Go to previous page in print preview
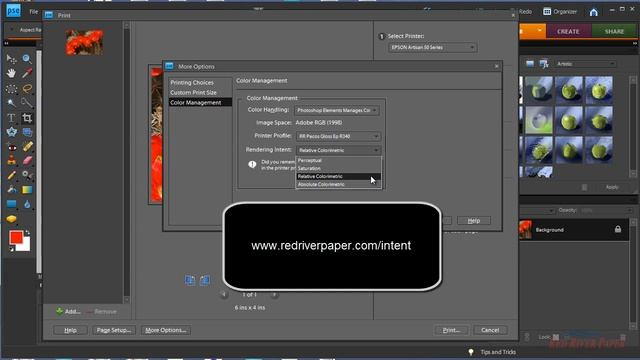 pyautogui.click(x=223, y=294)
